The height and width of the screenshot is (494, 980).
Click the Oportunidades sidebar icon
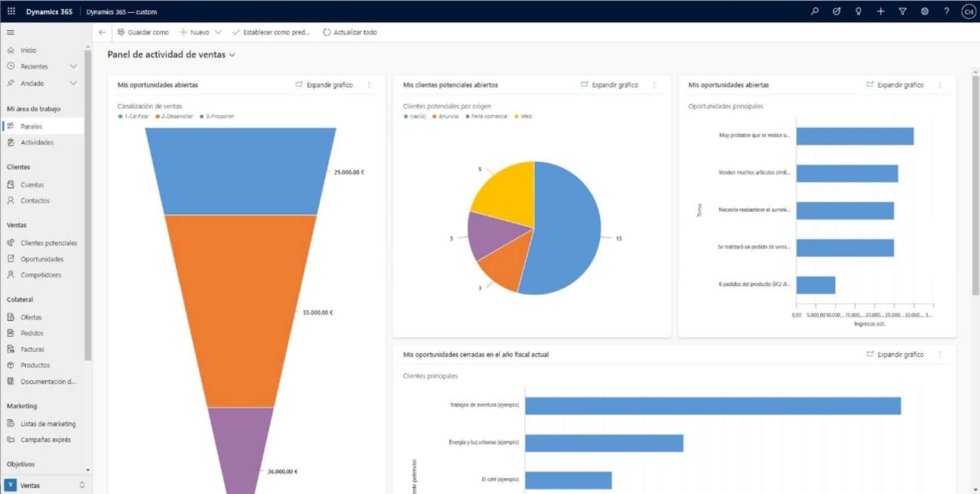tap(11, 259)
